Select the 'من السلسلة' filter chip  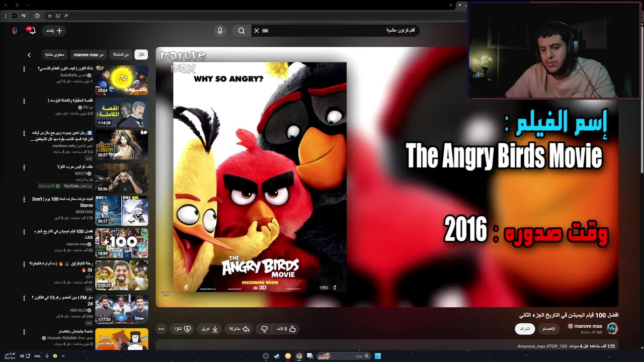pyautogui.click(x=121, y=54)
